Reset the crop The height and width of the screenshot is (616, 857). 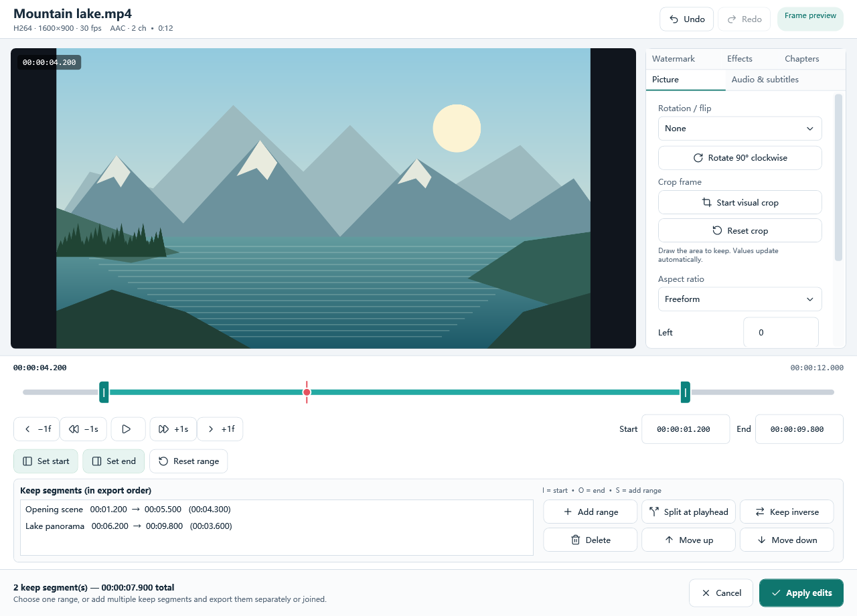[740, 230]
